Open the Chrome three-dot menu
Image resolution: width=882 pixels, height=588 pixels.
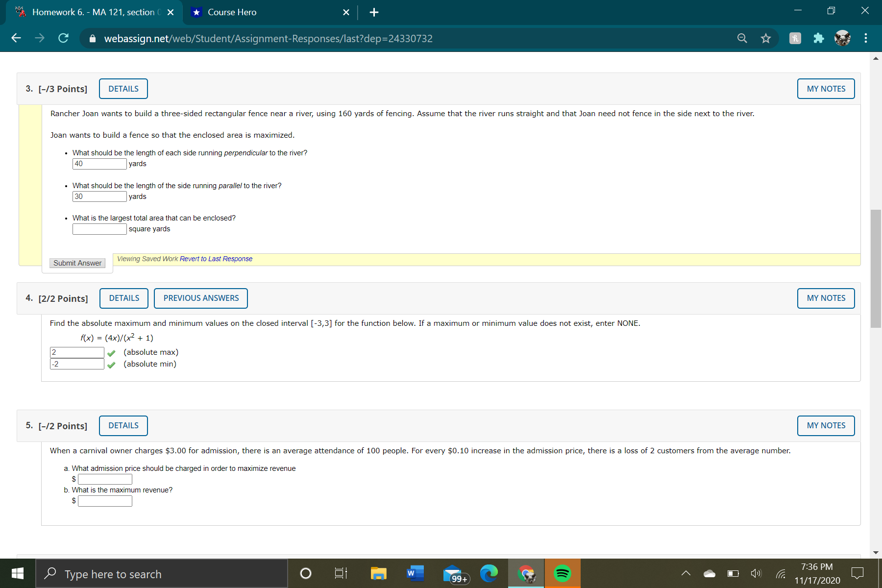(865, 38)
